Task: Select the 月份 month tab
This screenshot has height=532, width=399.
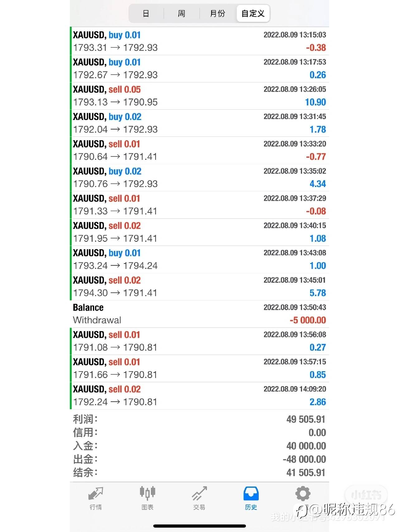Action: 218,13
